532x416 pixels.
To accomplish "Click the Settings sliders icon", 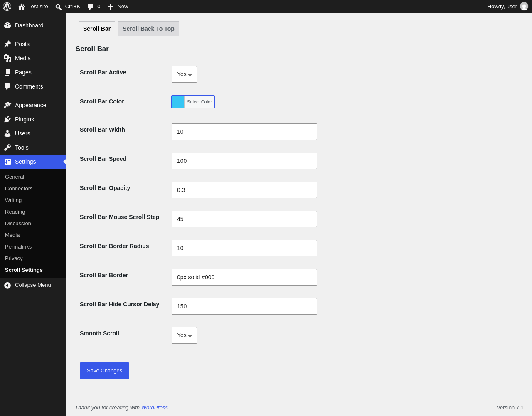I will (x=7, y=162).
